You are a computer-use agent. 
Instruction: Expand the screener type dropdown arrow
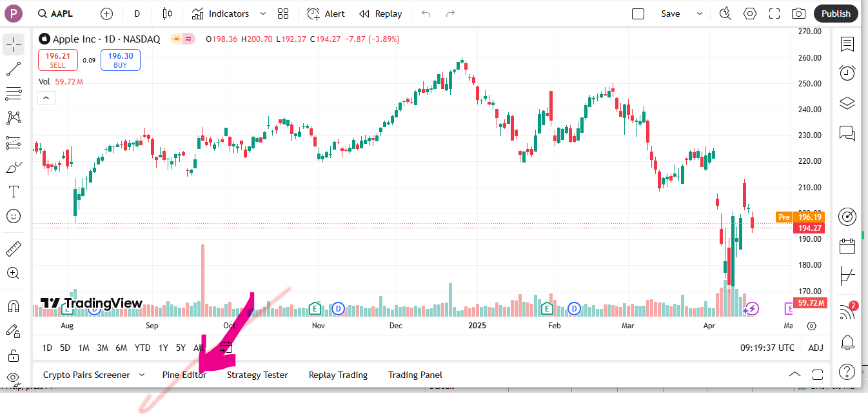(x=142, y=375)
